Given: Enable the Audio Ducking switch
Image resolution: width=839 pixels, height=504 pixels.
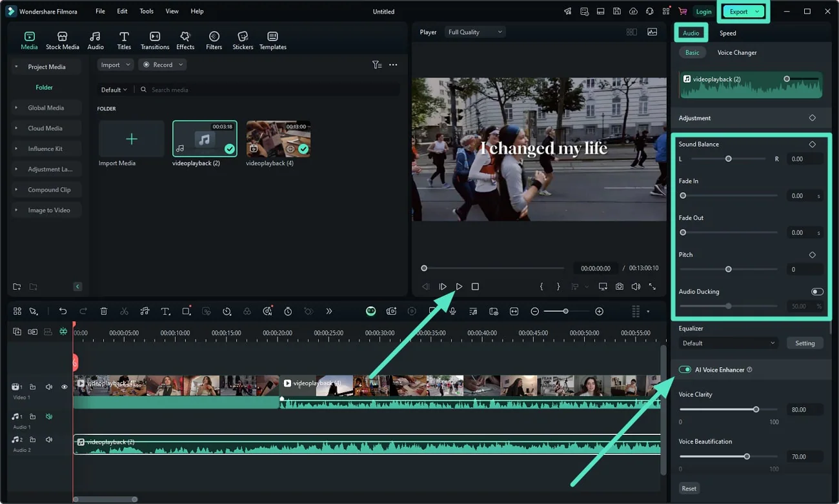Looking at the screenshot, I should click(817, 292).
